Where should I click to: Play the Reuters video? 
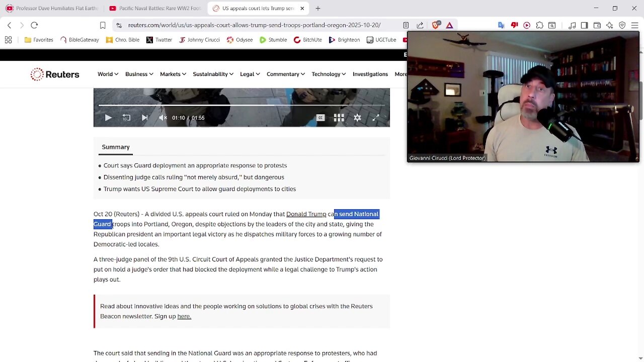pyautogui.click(x=108, y=118)
